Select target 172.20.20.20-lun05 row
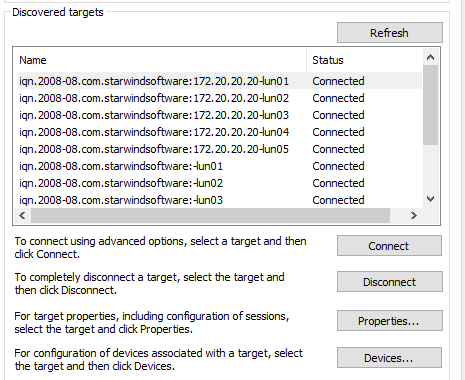This screenshot has width=465, height=380. tap(220, 149)
